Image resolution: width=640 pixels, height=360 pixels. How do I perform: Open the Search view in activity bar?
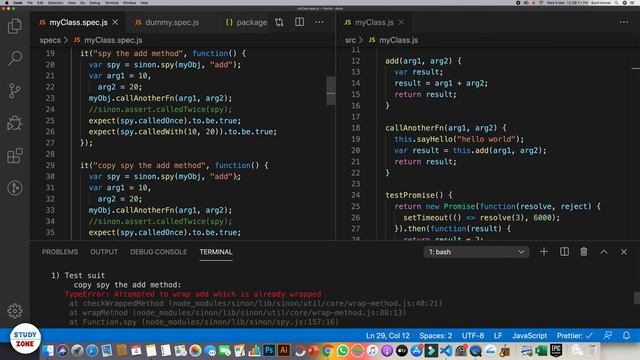(x=15, y=58)
